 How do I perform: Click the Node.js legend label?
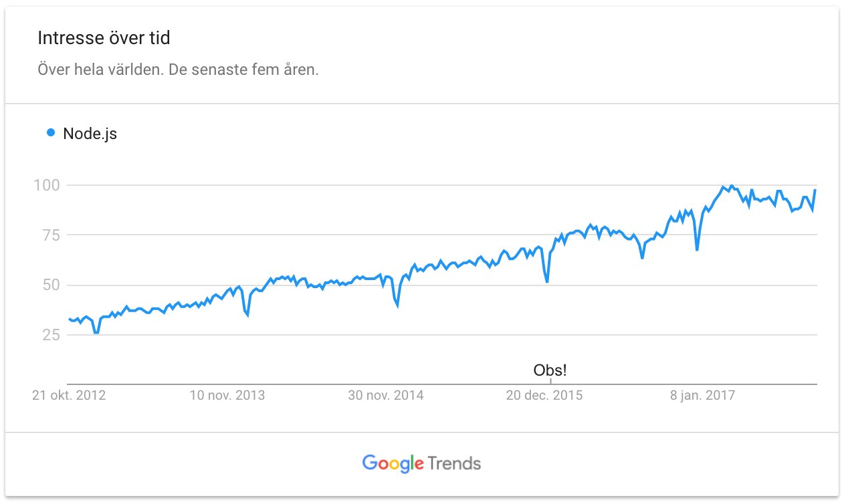(90, 134)
